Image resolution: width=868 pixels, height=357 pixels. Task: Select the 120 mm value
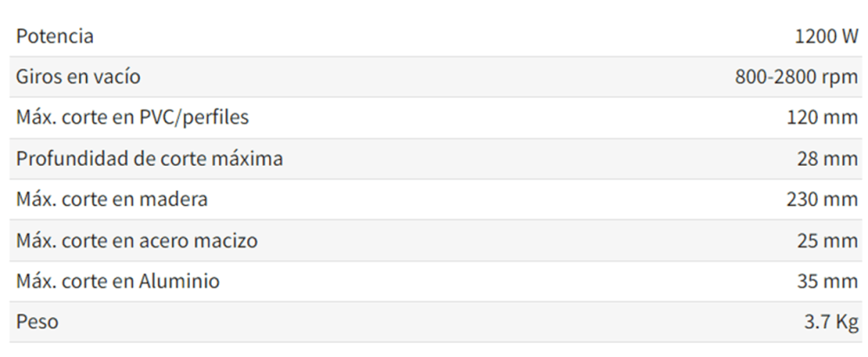[x=822, y=117]
